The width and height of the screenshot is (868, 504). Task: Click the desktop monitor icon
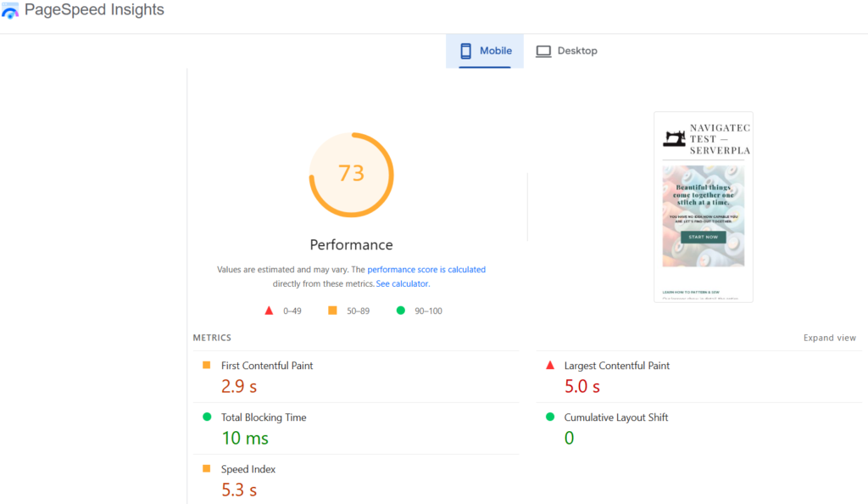543,51
